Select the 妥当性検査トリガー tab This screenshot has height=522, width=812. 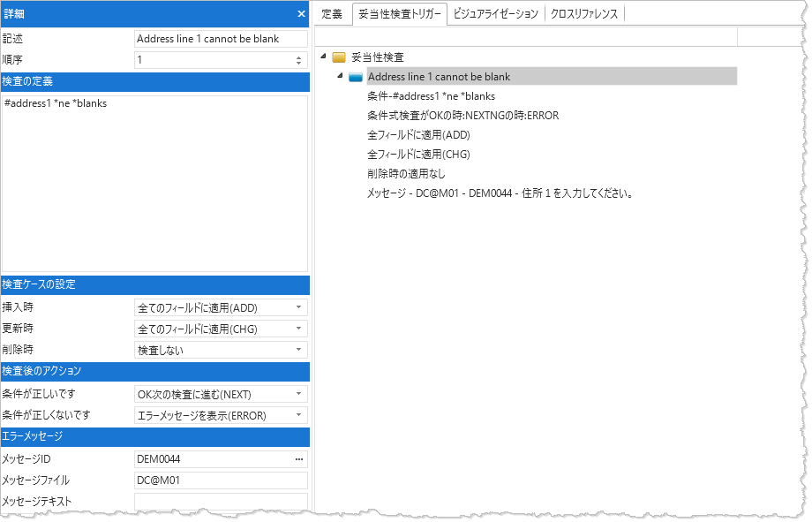tap(399, 14)
